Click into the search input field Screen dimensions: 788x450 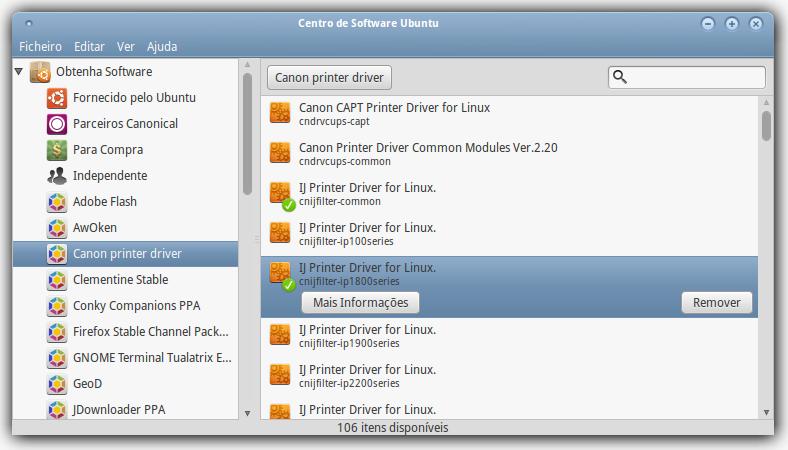[686, 77]
